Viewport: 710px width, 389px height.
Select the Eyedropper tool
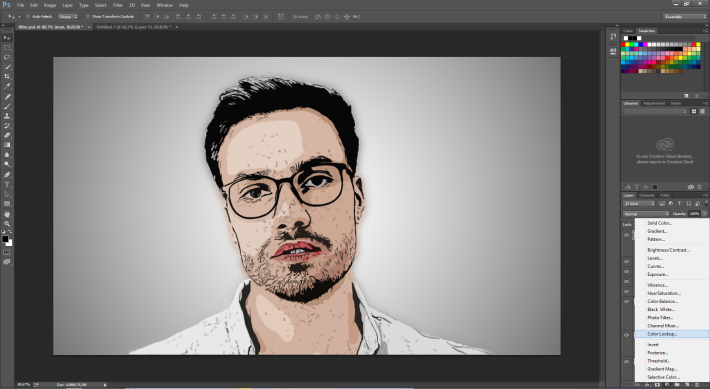pyautogui.click(x=7, y=86)
